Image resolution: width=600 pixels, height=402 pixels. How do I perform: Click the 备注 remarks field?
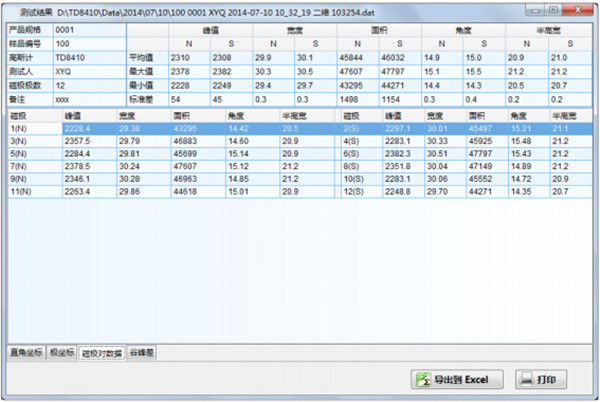[88, 101]
